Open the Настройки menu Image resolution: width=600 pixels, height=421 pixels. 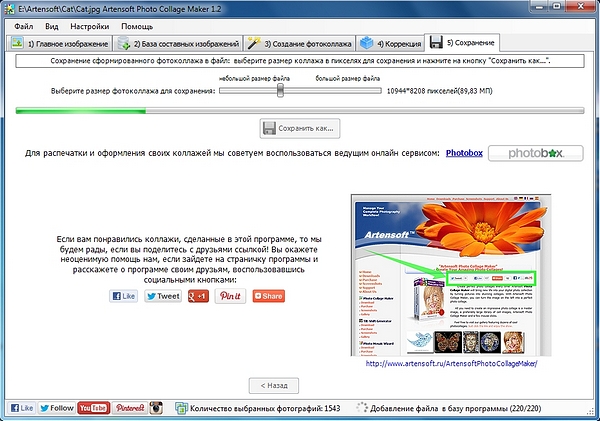90,26
